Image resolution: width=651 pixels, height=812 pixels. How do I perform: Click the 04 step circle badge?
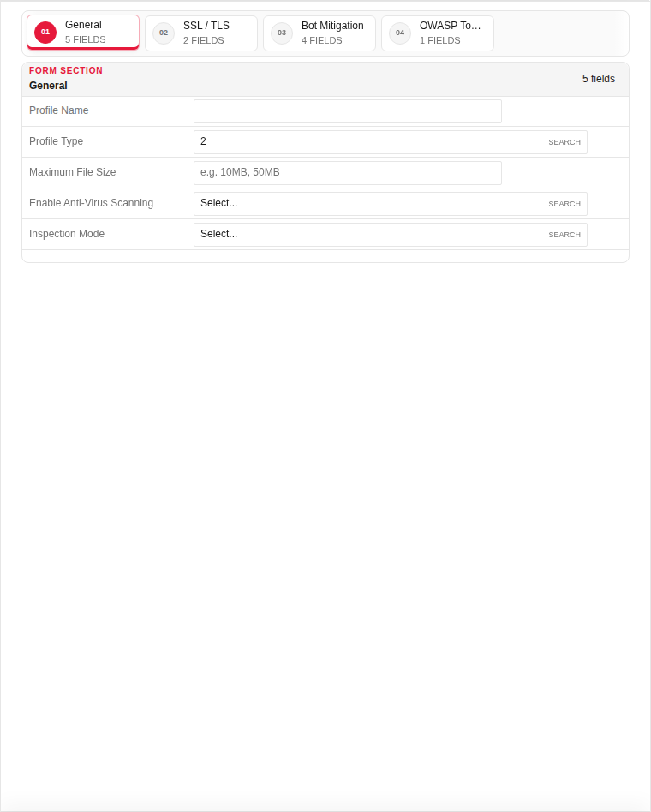coord(400,33)
